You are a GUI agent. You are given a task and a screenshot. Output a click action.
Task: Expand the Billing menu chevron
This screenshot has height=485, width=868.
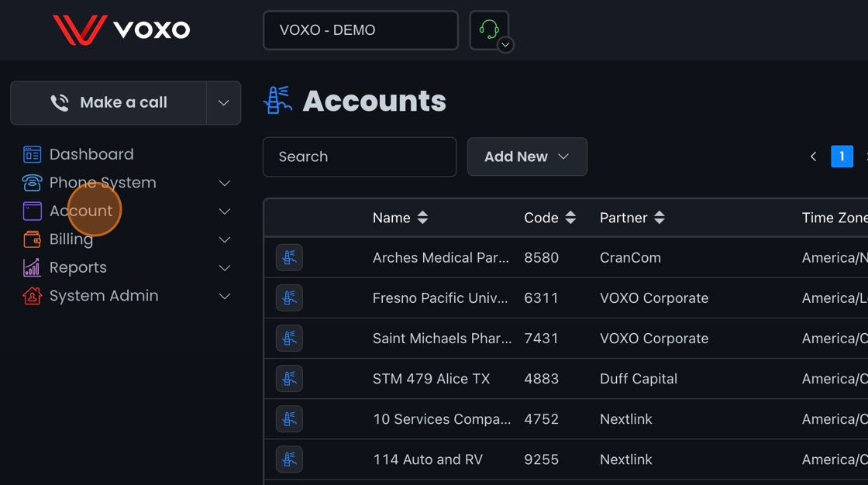(225, 240)
